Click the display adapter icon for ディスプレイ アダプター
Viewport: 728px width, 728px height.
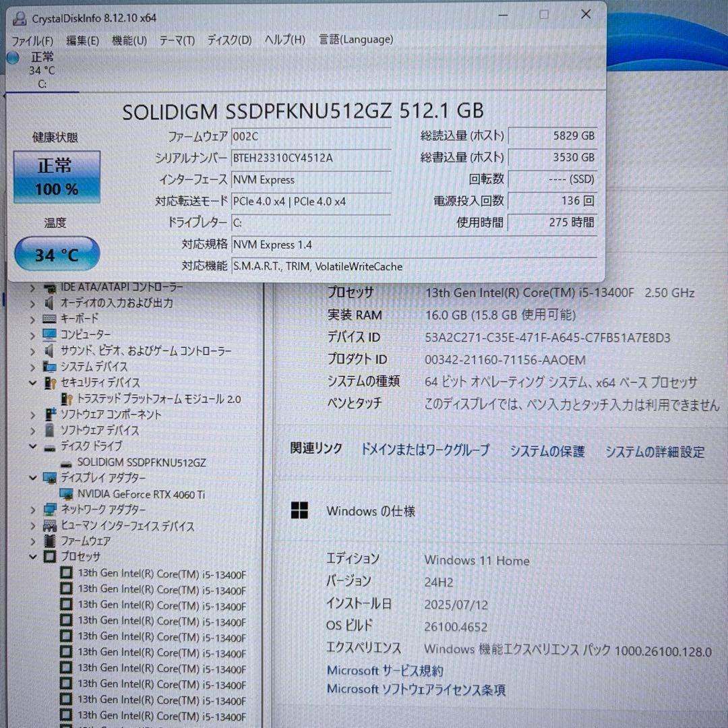click(49, 478)
